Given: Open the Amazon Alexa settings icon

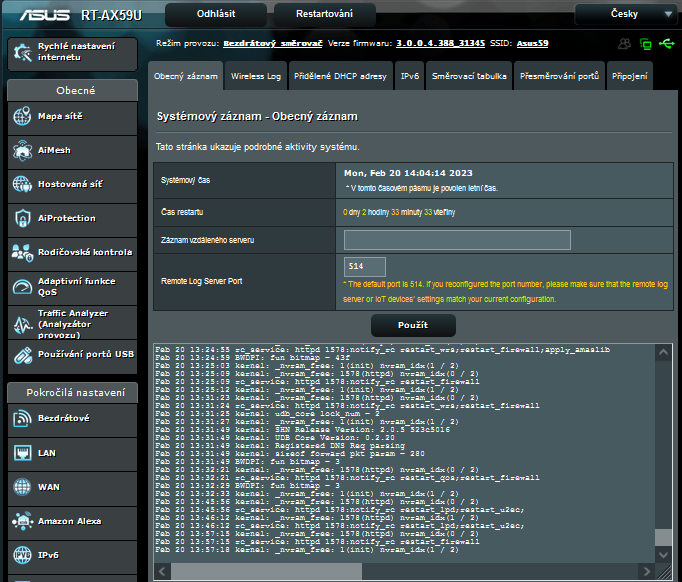Looking at the screenshot, I should point(22,521).
